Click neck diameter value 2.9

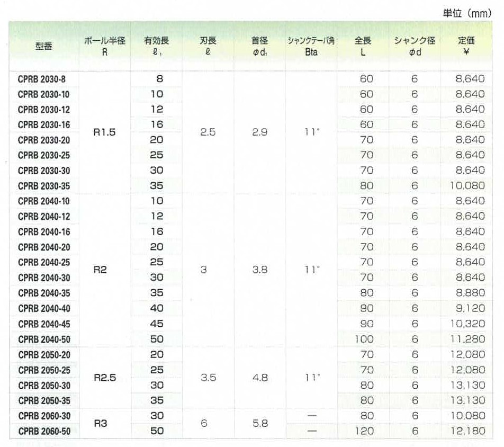(260, 132)
